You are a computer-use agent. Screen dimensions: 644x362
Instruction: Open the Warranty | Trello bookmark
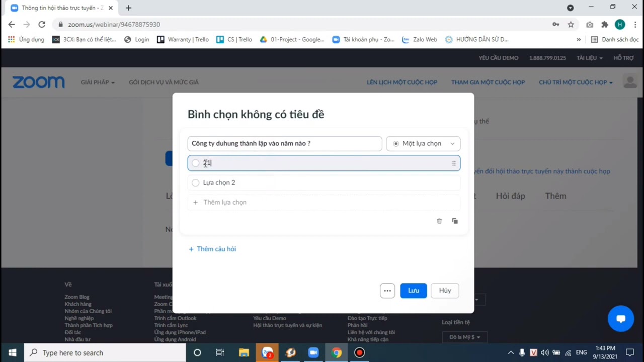point(183,39)
